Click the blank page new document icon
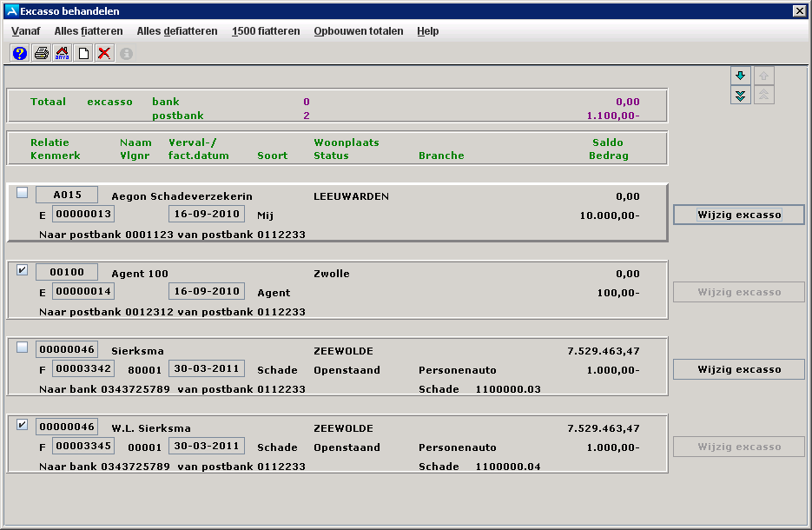 click(83, 54)
